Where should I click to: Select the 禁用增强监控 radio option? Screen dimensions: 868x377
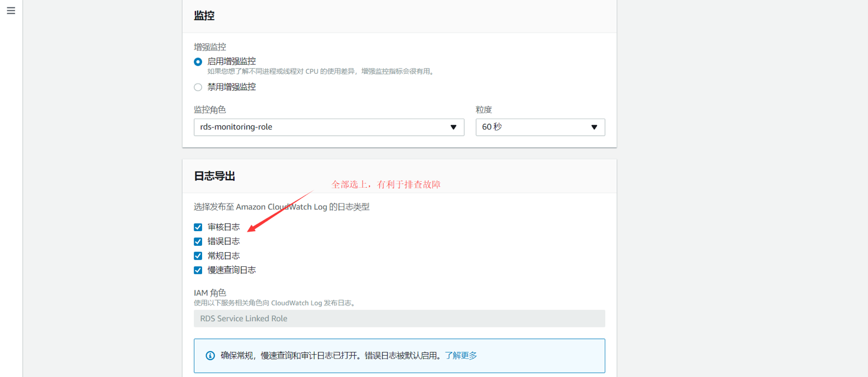click(198, 87)
